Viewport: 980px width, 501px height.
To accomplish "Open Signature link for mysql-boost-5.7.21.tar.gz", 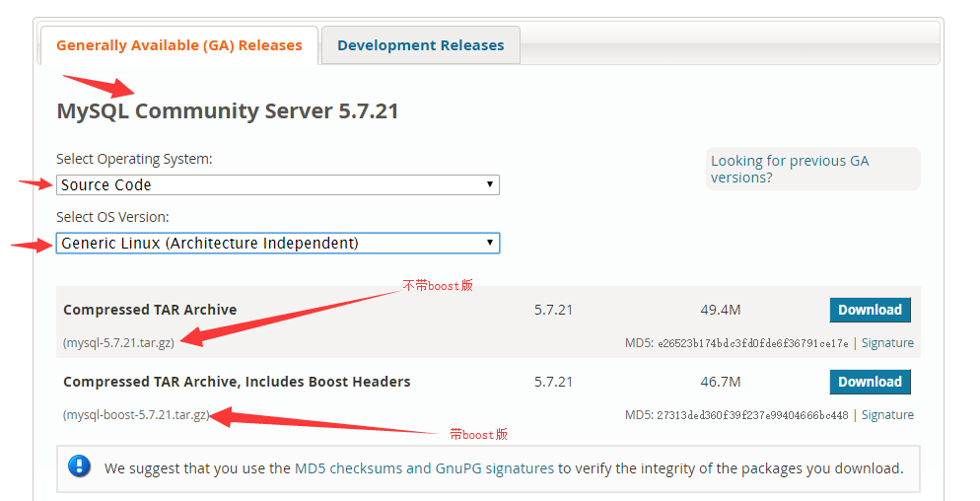I will click(x=887, y=414).
